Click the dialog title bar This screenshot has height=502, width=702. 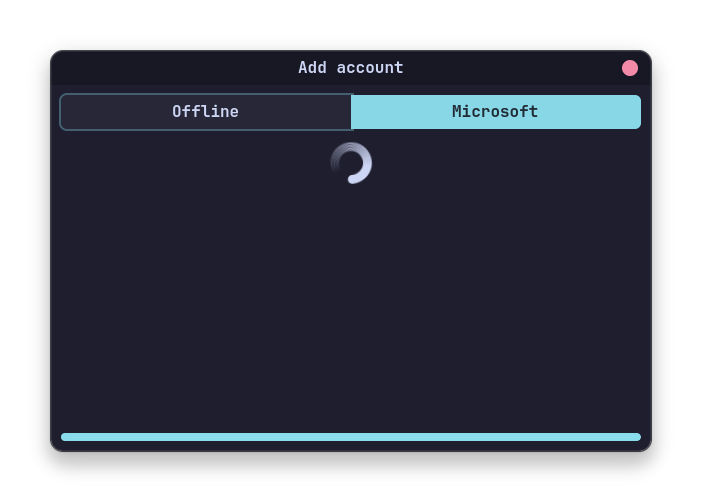(351, 68)
